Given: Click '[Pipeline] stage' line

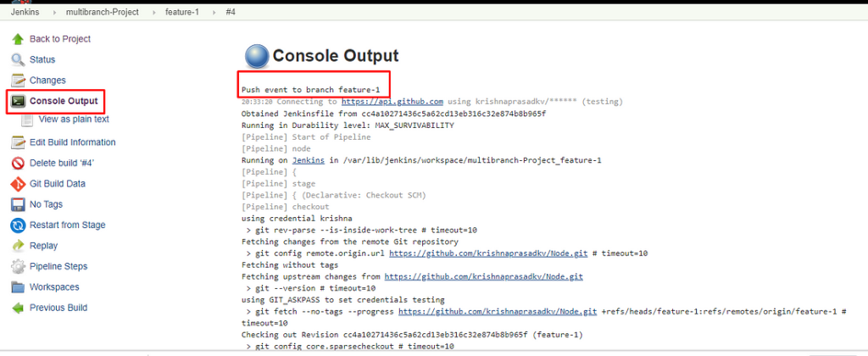Looking at the screenshot, I should tap(278, 184).
